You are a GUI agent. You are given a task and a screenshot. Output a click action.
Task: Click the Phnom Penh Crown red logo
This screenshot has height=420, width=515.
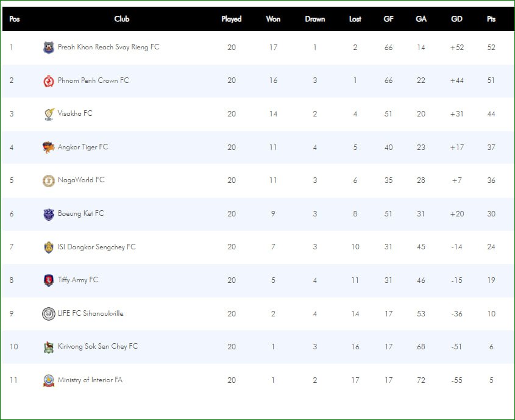tap(49, 81)
